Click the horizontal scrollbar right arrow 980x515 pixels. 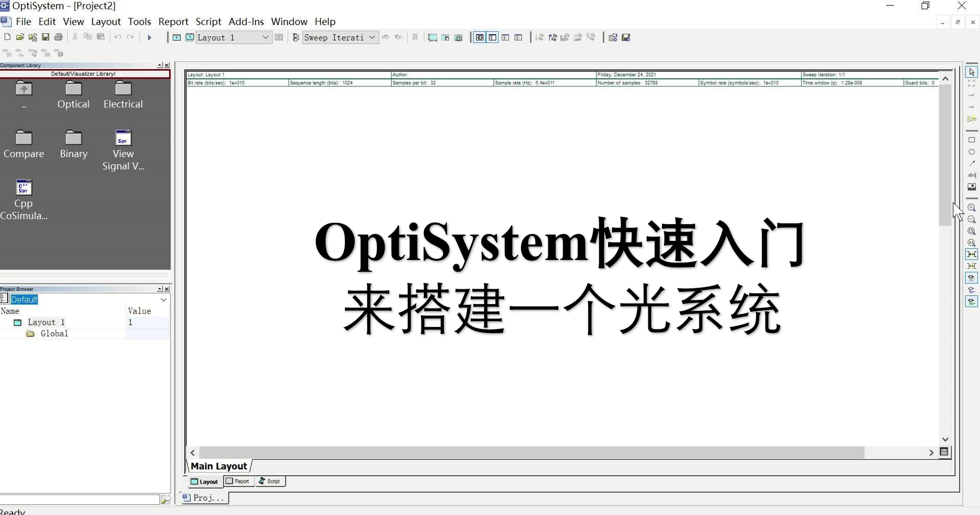931,453
